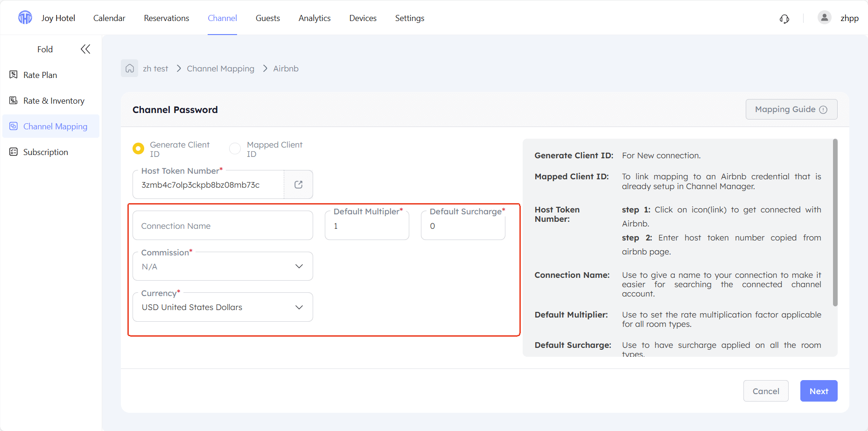Click the Joy Hotel logo icon
868x431 pixels.
tap(25, 18)
